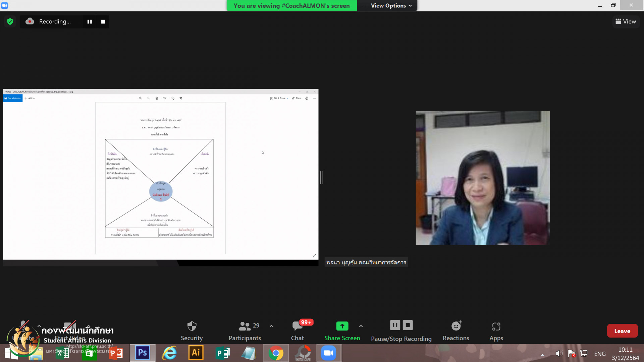Open the Participants panel

[x=245, y=326]
